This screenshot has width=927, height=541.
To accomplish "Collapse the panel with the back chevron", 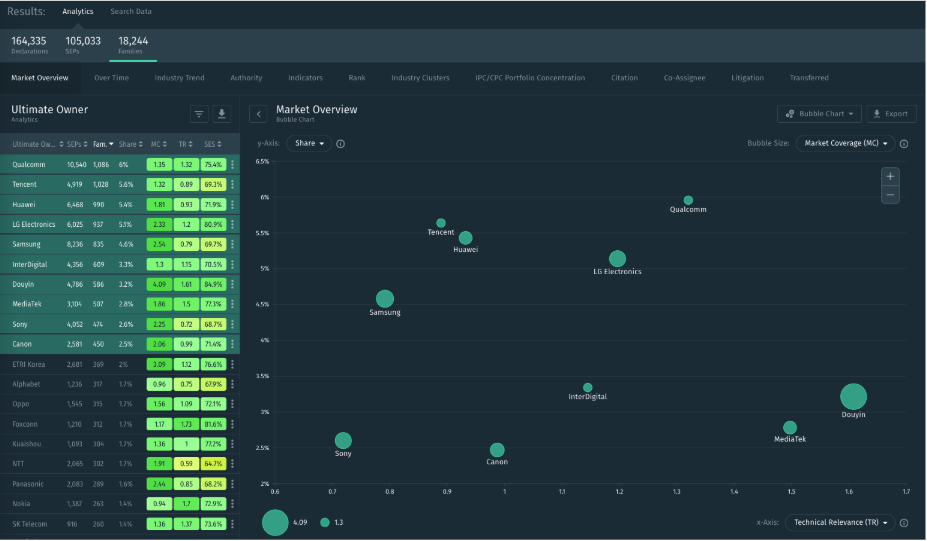I will tap(258, 114).
